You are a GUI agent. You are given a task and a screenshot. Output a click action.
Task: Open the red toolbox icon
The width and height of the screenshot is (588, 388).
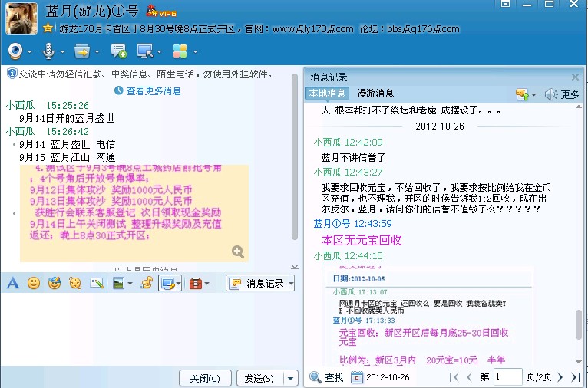click(196, 284)
